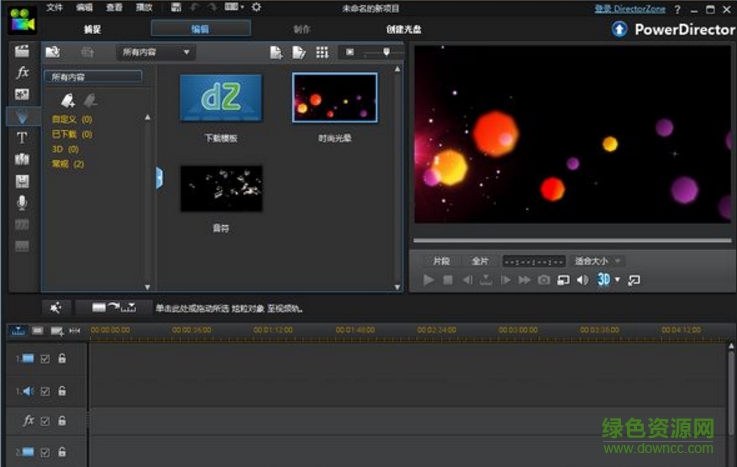This screenshot has height=467, width=737.
Task: Uncheck the video track 1 enable checkbox
Action: click(x=45, y=359)
